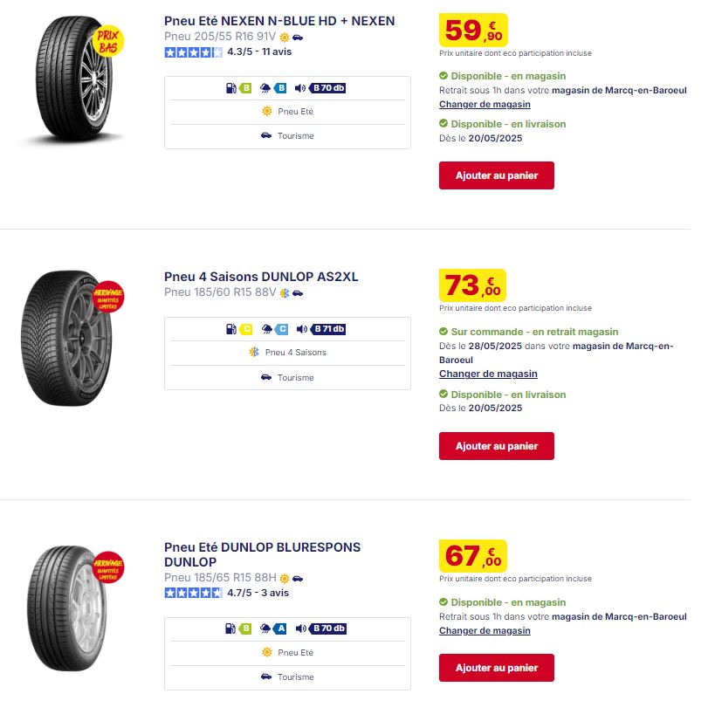The width and height of the screenshot is (708, 728).
Task: Click Changer de magasin under NEXEN tire
Action: 485,105
